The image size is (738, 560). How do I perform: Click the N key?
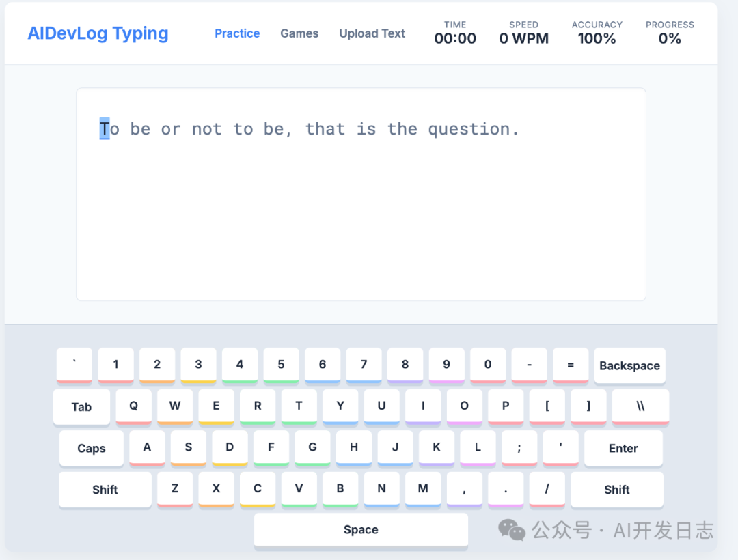click(382, 490)
